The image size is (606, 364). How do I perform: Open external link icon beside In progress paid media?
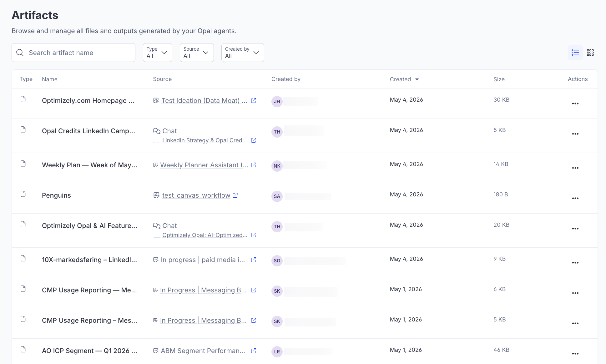click(x=254, y=260)
